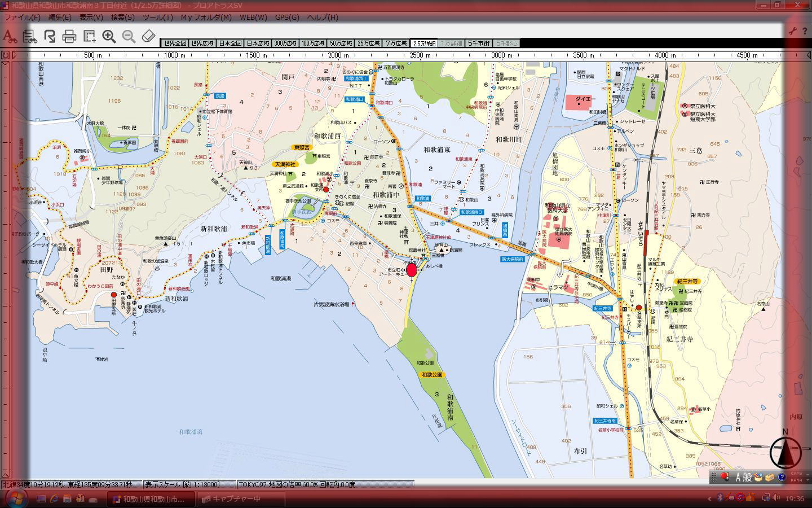Click the print icon in the toolbar
This screenshot has width=812, height=508.
pyautogui.click(x=69, y=37)
